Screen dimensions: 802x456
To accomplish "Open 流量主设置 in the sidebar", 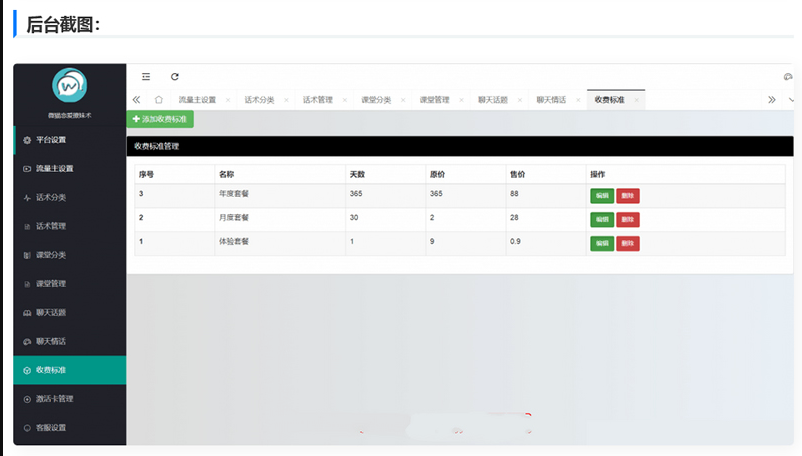I will point(70,169).
